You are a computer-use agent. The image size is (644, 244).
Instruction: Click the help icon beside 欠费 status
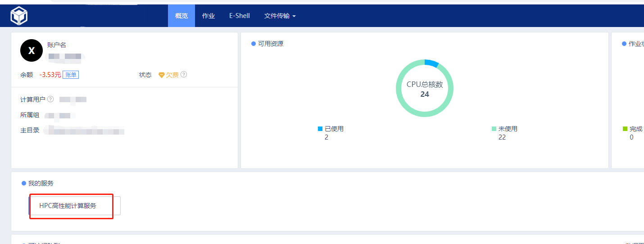tap(184, 75)
